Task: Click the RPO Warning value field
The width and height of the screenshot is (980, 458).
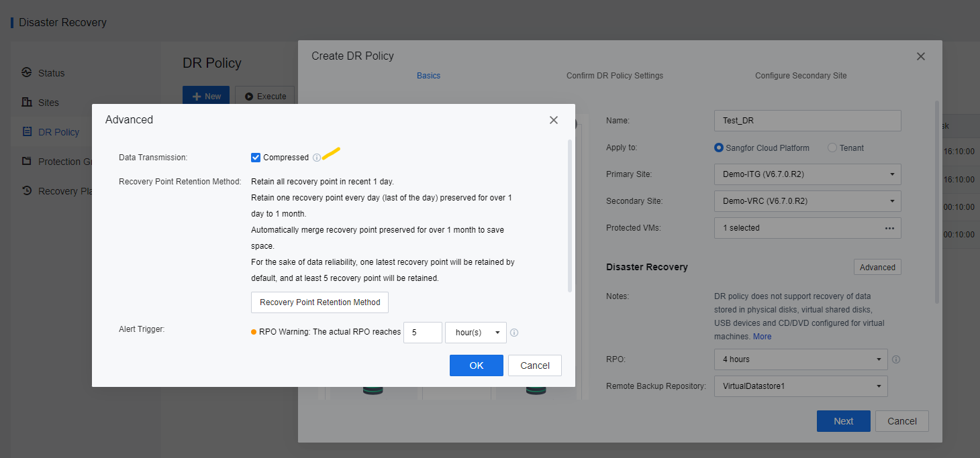Action: (x=423, y=333)
